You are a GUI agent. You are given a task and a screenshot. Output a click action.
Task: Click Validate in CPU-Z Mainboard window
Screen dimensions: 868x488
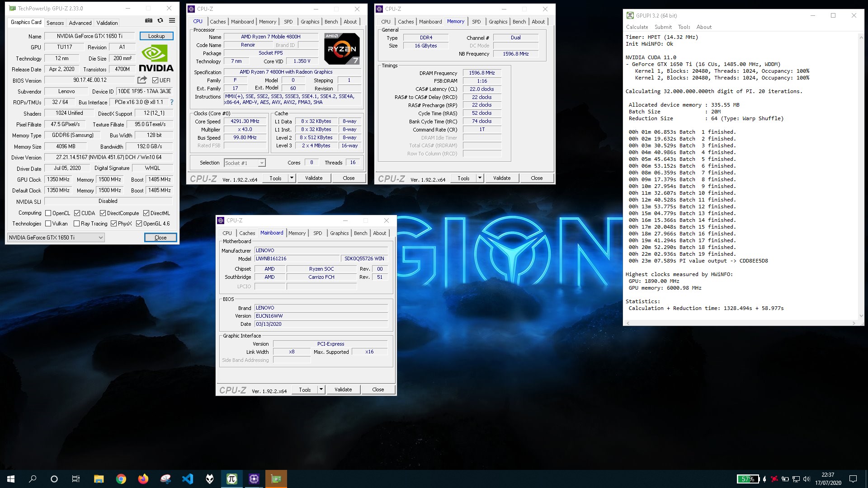coord(343,389)
